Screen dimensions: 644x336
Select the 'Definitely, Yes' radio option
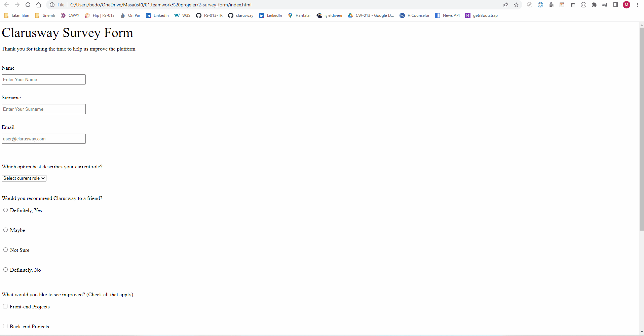[x=6, y=210]
